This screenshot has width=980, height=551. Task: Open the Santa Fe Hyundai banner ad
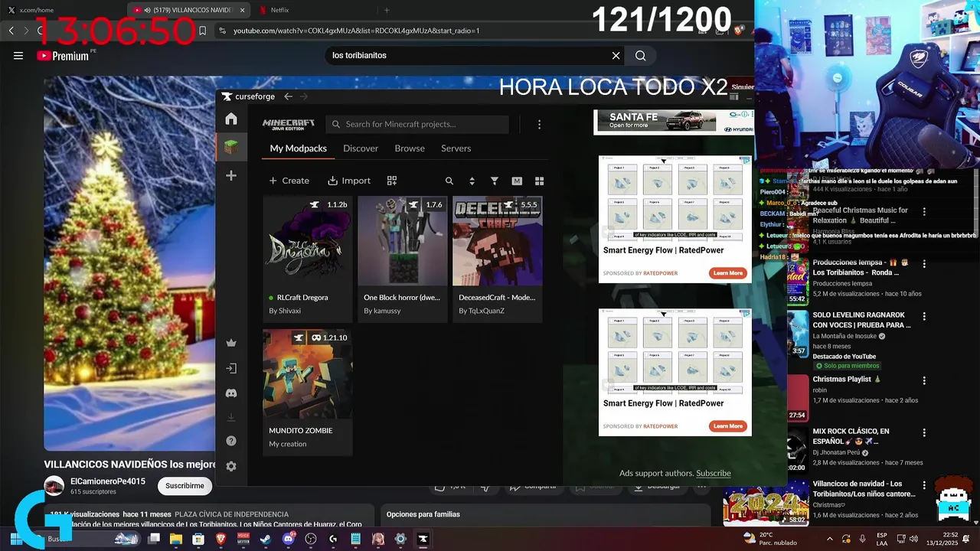tap(674, 121)
